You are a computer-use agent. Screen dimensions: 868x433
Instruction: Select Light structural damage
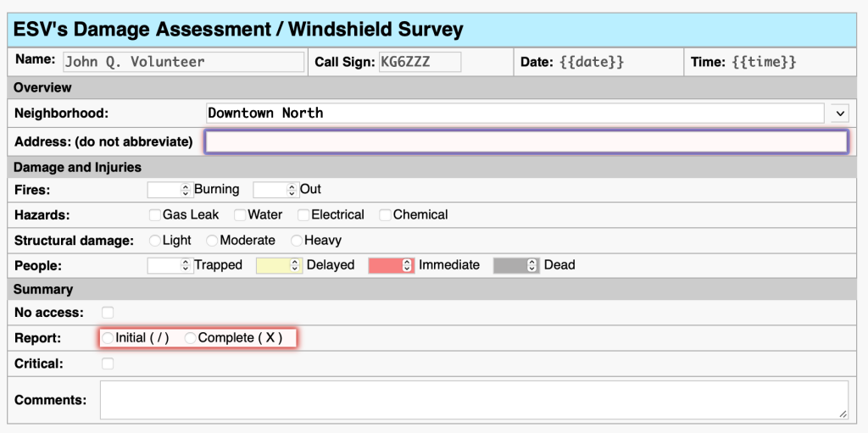155,241
